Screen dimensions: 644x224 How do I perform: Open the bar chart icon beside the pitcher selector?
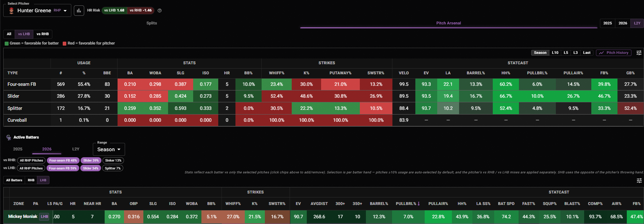click(x=79, y=10)
